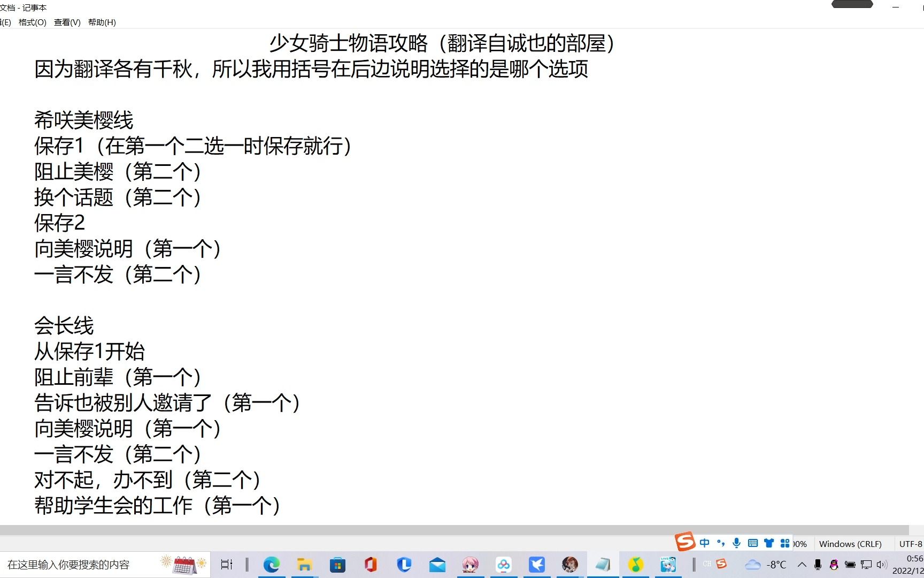Viewport: 924px width, 578px height.
Task: Open the 查看(V) menu
Action: [x=67, y=22]
